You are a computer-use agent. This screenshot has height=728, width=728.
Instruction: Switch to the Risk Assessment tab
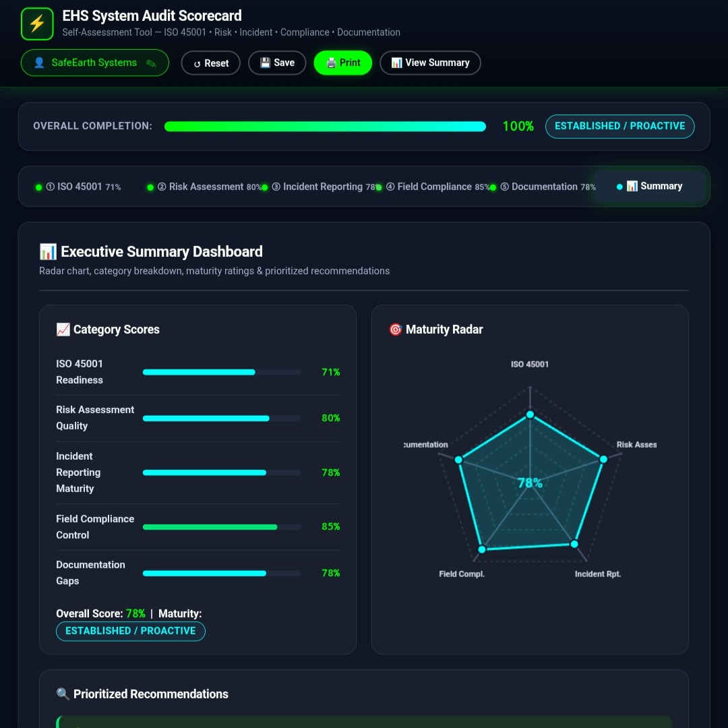[204, 187]
